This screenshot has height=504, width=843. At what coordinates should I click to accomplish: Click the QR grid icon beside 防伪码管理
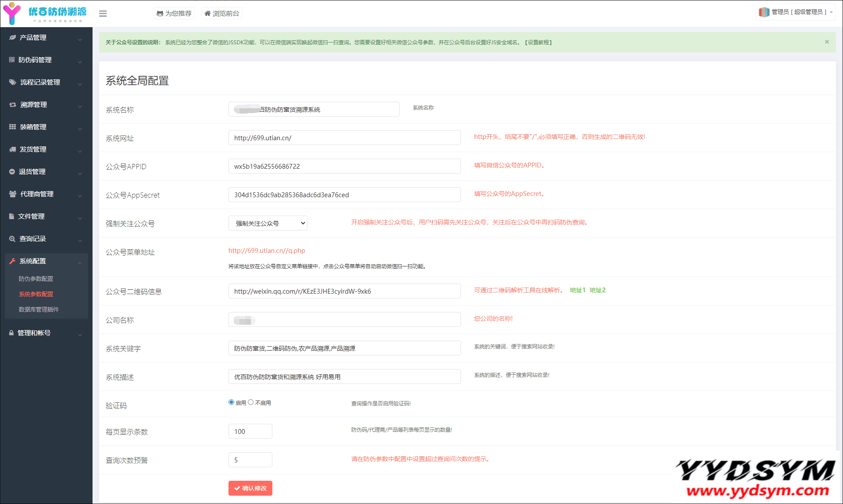pyautogui.click(x=12, y=60)
